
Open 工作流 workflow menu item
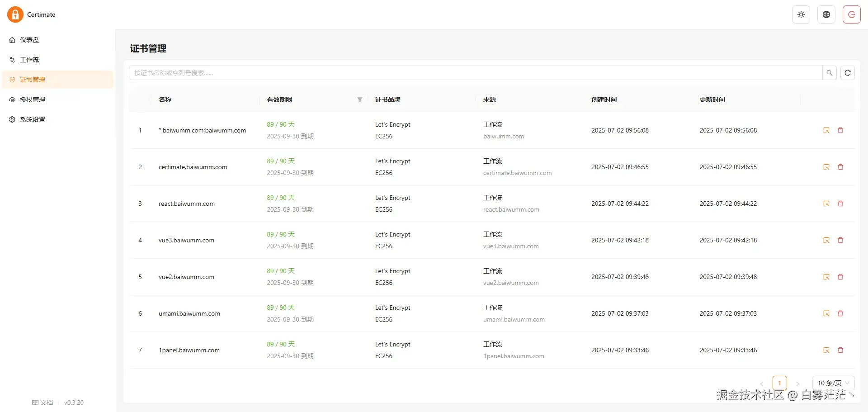point(57,60)
